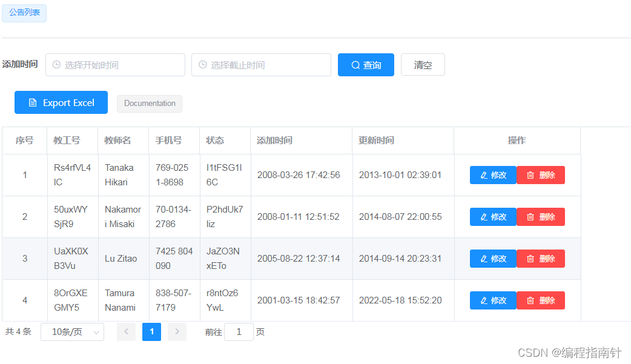Viewport: 631px width, 364px height.
Task: Go to next page arrow
Action: pos(177,332)
